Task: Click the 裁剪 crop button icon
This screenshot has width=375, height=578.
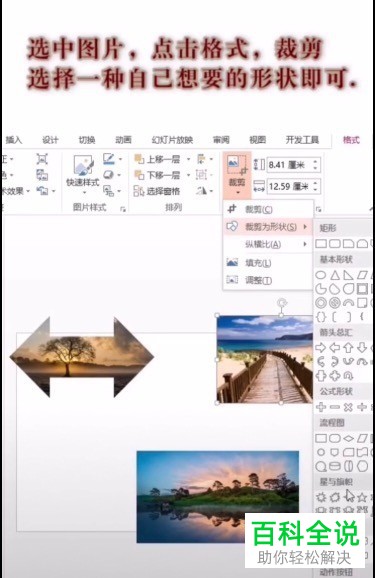Action: [237, 165]
